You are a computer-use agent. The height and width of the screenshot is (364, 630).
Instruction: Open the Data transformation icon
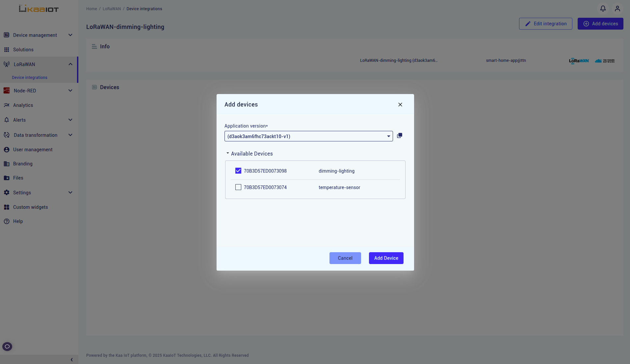(7, 135)
